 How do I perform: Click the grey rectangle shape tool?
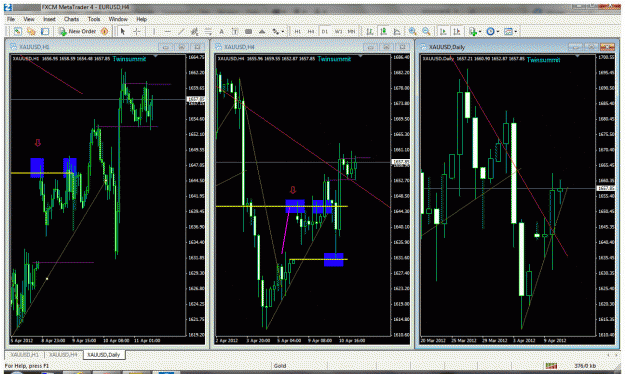[248, 31]
